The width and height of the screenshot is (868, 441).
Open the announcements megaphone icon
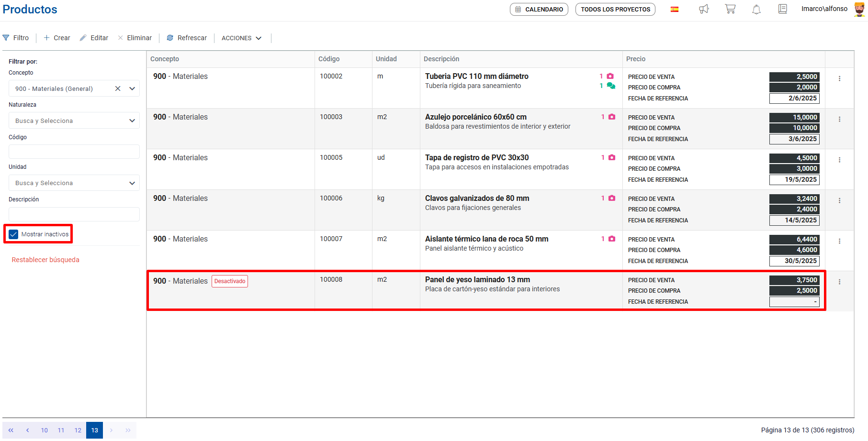[703, 9]
